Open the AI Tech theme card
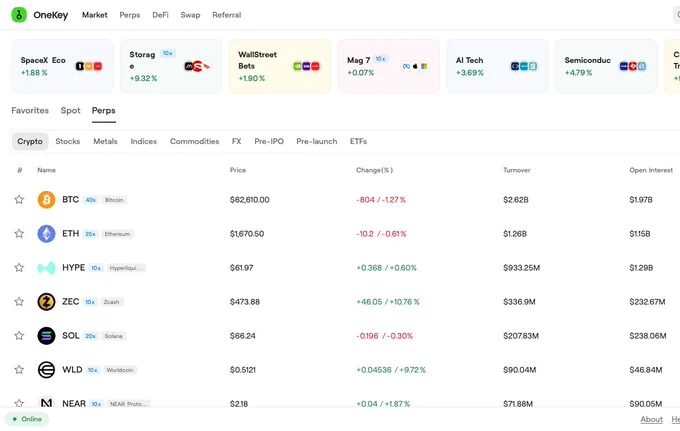680x431 pixels. click(497, 66)
